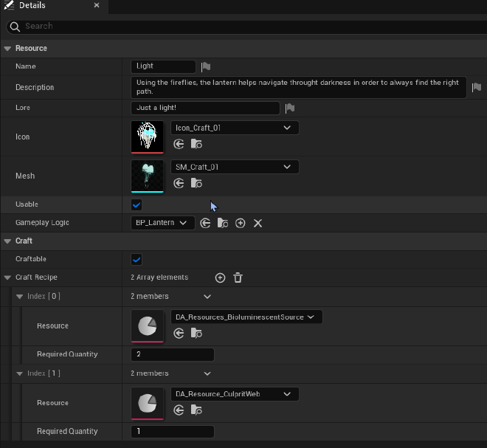Browse to BP_Lantern in Content Browser
The width and height of the screenshot is (487, 448).
(x=223, y=223)
